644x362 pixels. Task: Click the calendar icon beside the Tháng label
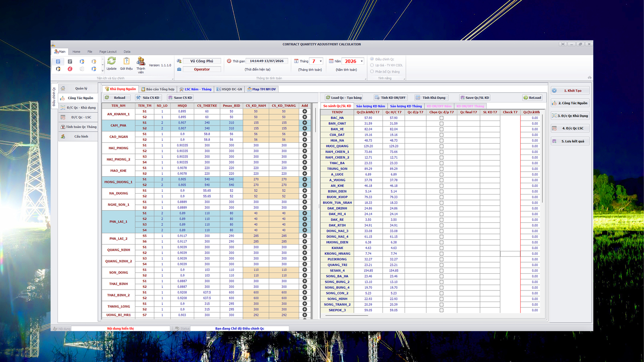point(296,61)
